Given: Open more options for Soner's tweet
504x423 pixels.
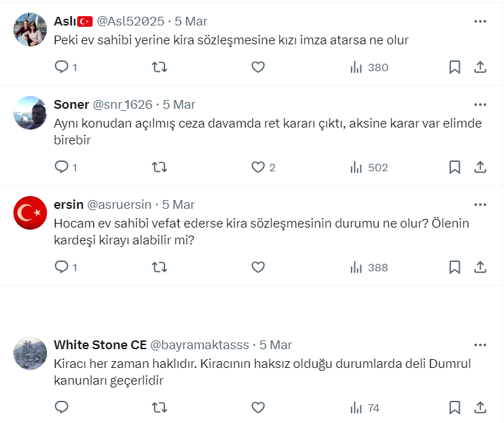Looking at the screenshot, I should point(480,105).
